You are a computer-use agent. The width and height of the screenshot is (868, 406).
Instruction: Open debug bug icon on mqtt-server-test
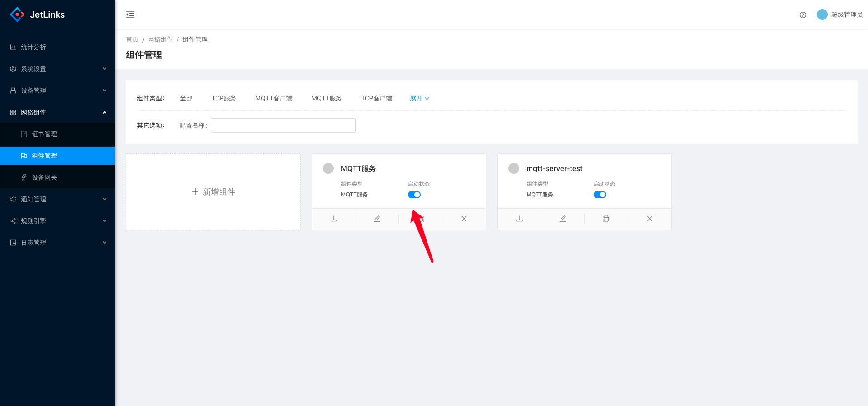click(x=606, y=219)
